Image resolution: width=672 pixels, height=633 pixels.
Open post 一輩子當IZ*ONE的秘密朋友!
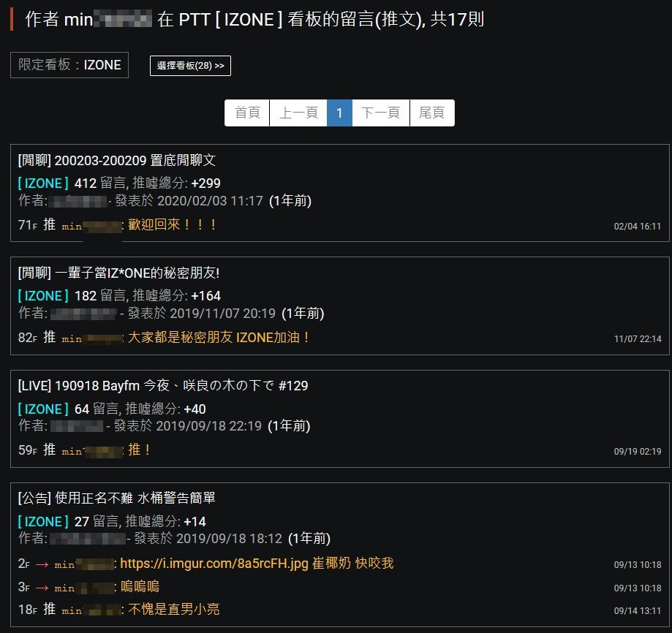[x=118, y=273]
